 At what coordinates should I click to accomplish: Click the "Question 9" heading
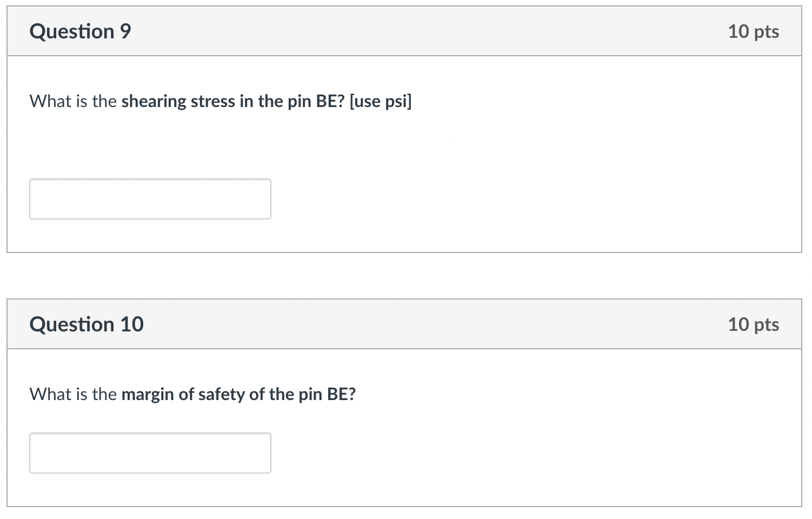coord(80,31)
